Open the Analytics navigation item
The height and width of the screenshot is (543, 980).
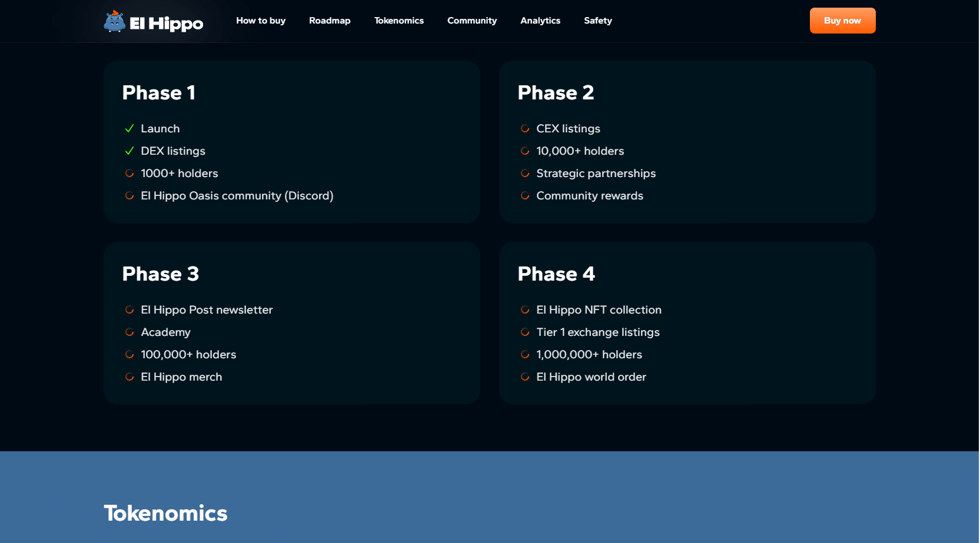tap(540, 21)
